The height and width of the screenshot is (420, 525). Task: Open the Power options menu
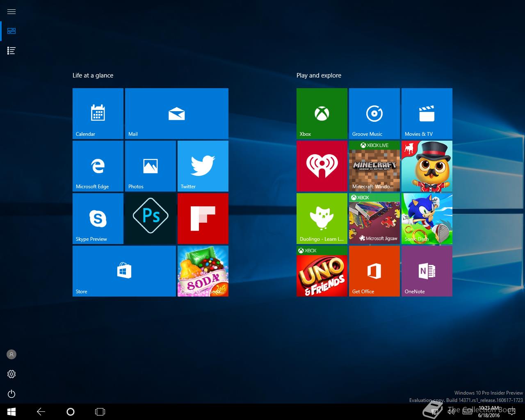tap(11, 394)
